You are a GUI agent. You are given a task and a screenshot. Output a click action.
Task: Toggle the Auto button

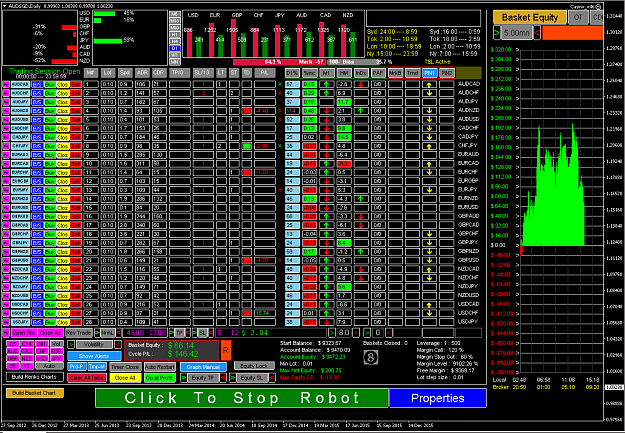(x=49, y=366)
